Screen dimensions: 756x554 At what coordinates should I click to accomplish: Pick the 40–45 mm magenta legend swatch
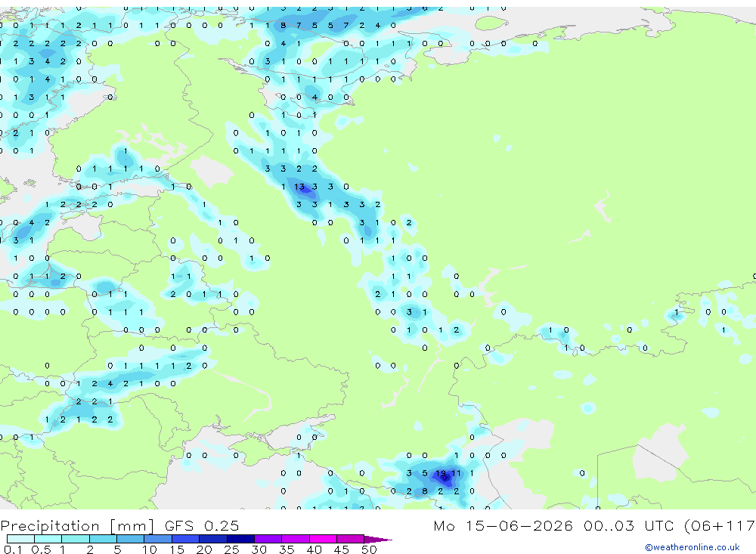coord(323,539)
